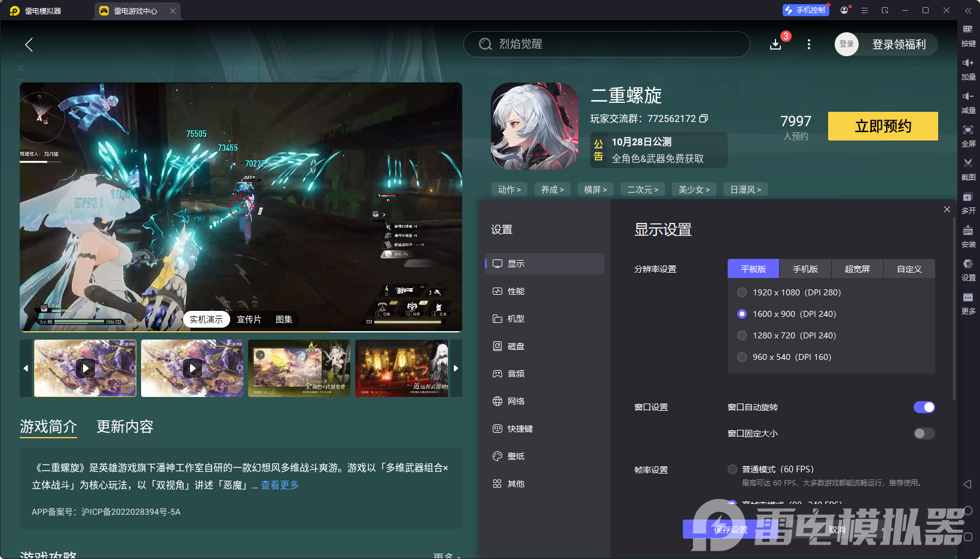The height and width of the screenshot is (559, 980).
Task: Open the download manager icon with badge 3
Action: pyautogui.click(x=776, y=44)
